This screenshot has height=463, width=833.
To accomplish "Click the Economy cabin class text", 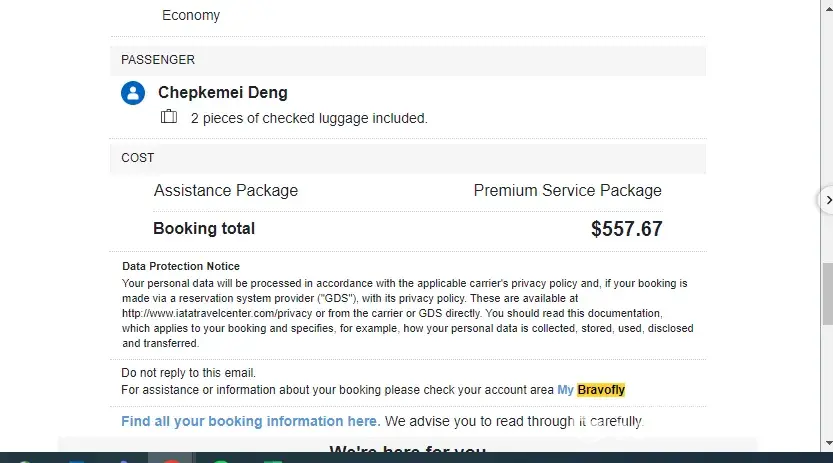I will (191, 15).
